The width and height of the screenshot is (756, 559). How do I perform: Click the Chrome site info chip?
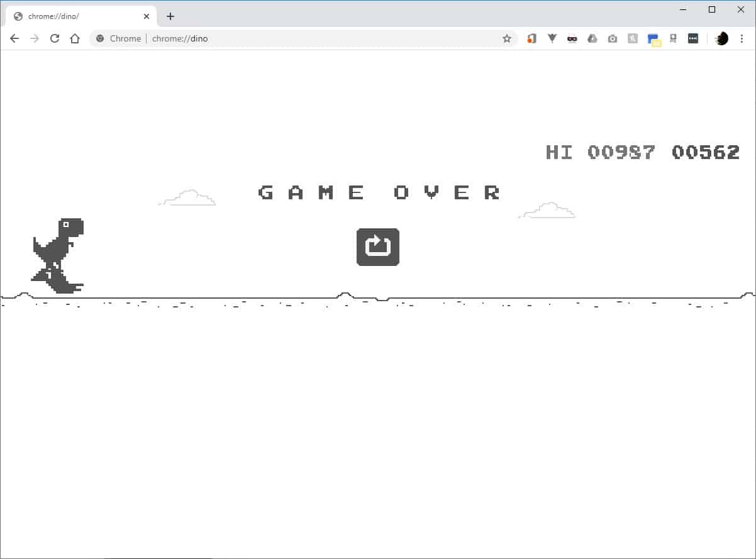118,38
